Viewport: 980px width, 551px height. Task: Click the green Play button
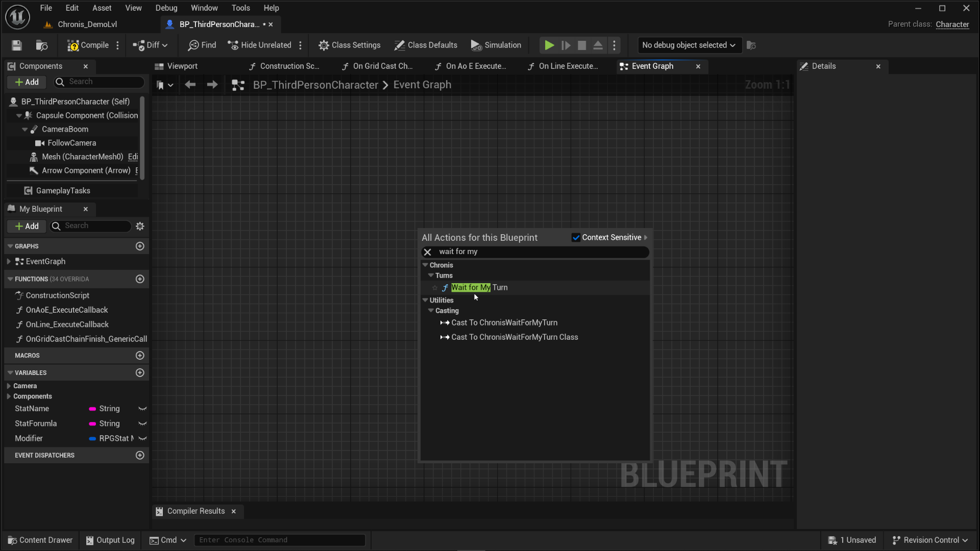click(549, 45)
